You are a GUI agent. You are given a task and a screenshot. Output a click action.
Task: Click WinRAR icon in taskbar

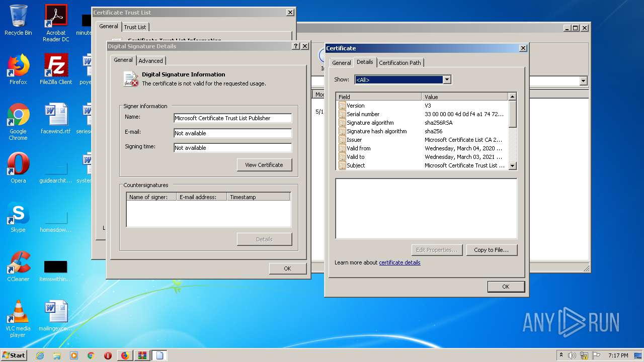[x=142, y=355]
